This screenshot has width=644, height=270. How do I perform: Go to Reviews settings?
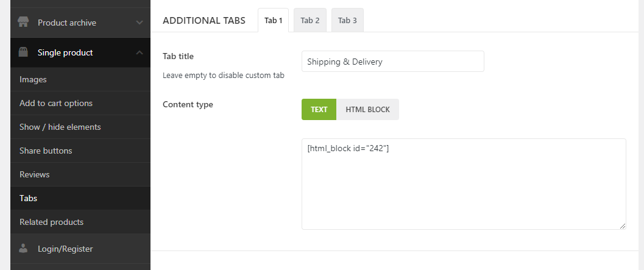(35, 174)
